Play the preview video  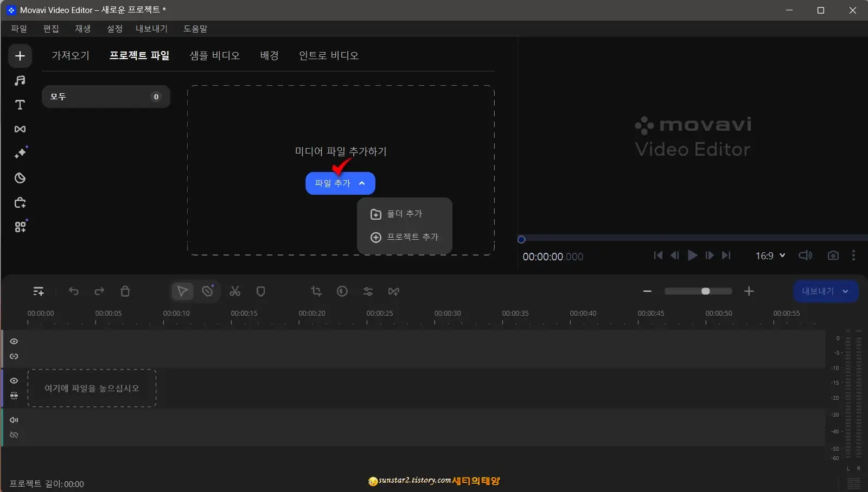pos(692,255)
